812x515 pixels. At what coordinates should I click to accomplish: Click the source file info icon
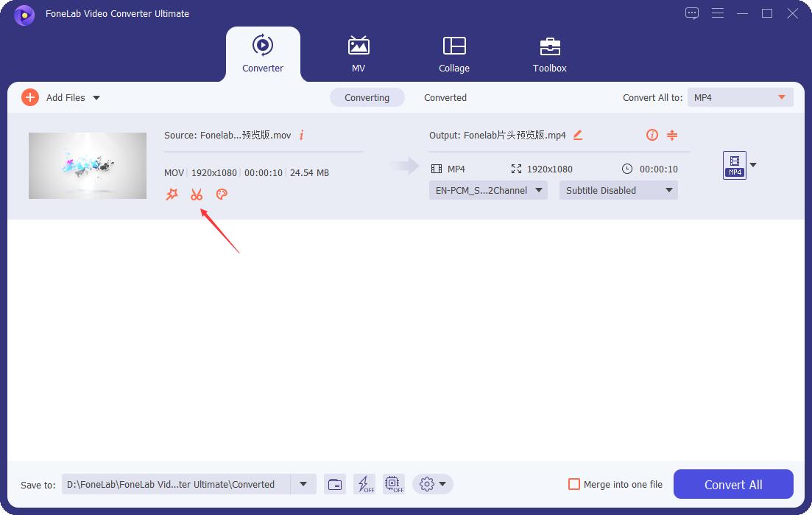coord(301,135)
